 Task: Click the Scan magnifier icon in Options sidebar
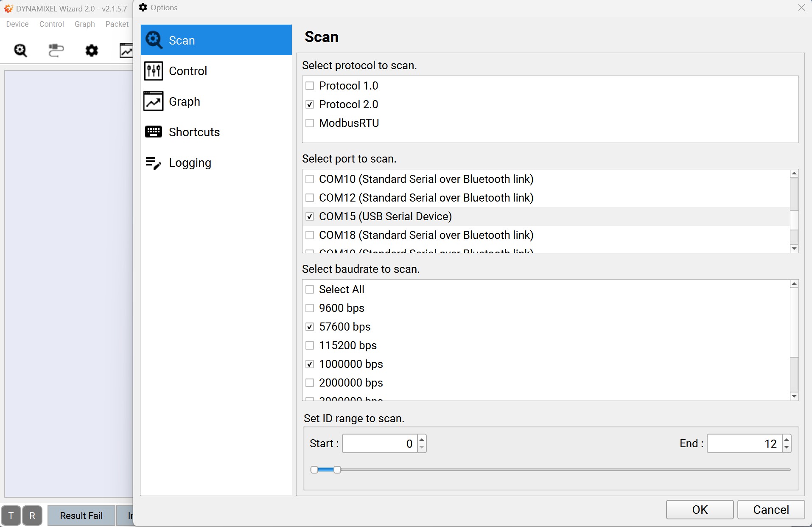(154, 40)
